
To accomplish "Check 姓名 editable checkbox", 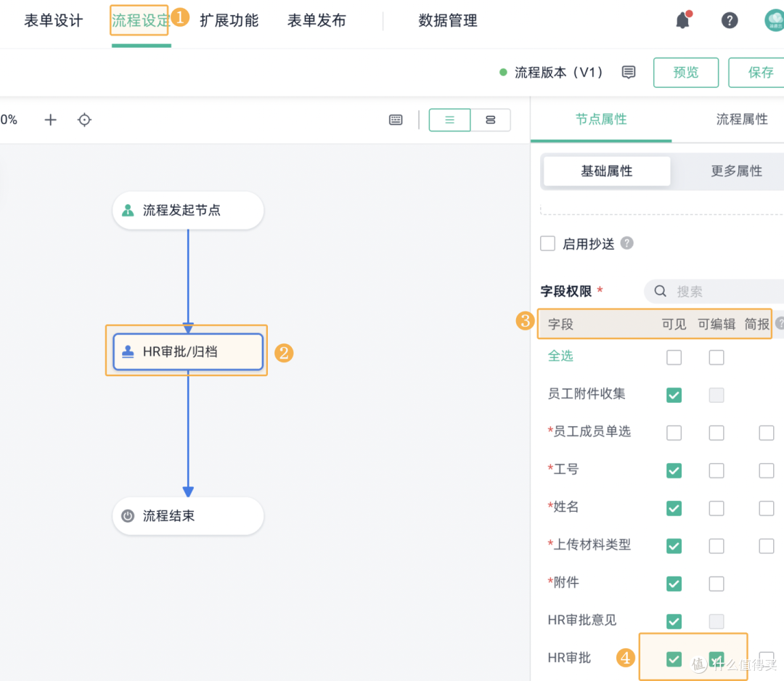I will [716, 508].
